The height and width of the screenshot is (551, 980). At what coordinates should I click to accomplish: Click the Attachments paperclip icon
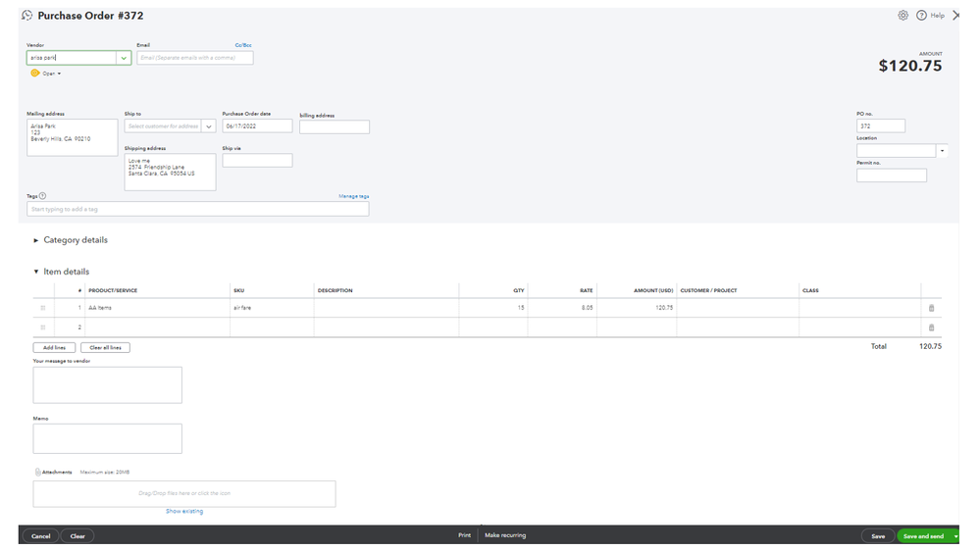coord(37,473)
